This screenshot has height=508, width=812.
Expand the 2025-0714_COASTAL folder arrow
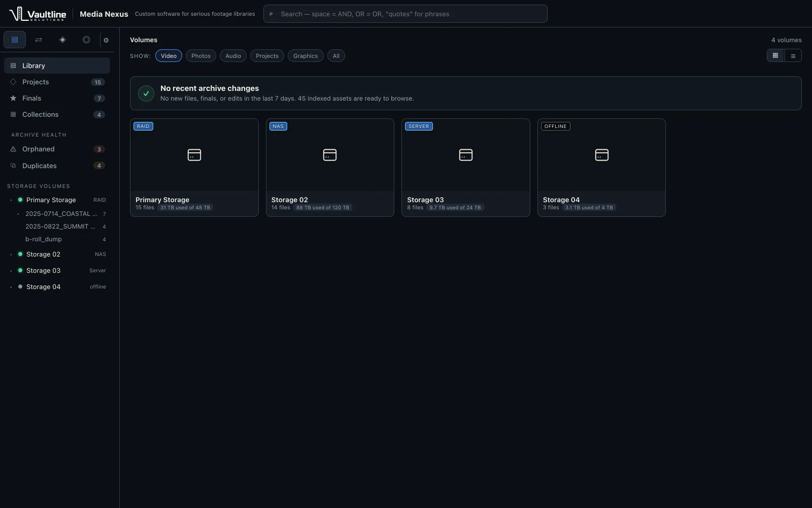18,214
